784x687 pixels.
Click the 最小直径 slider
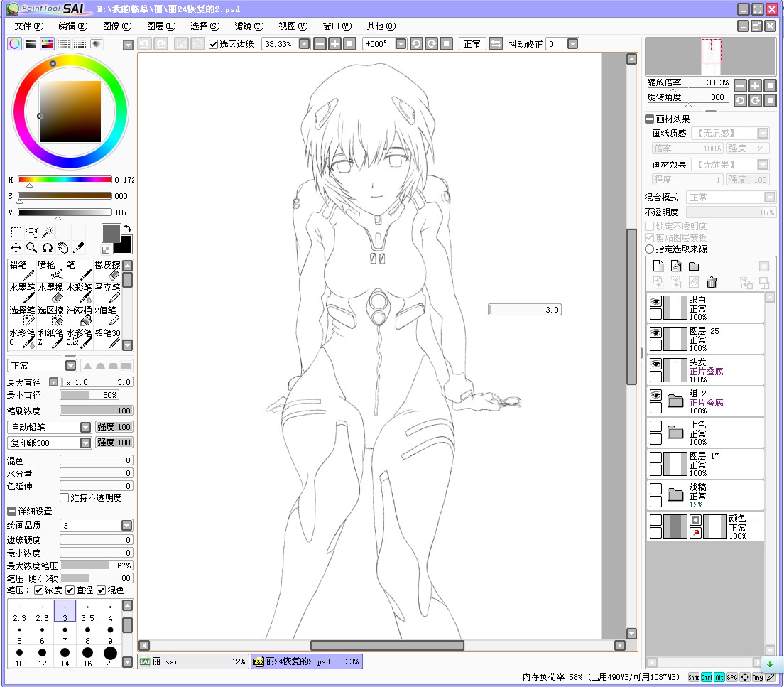(89, 395)
